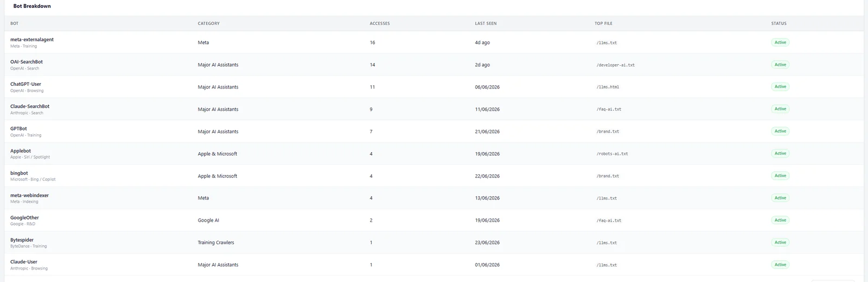Click the Active badge for meta-externalagent
Screen dimensions: 868x282
(x=780, y=42)
